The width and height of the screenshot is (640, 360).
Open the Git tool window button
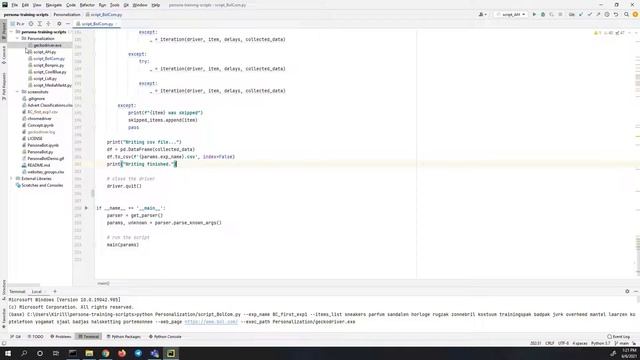16,337
